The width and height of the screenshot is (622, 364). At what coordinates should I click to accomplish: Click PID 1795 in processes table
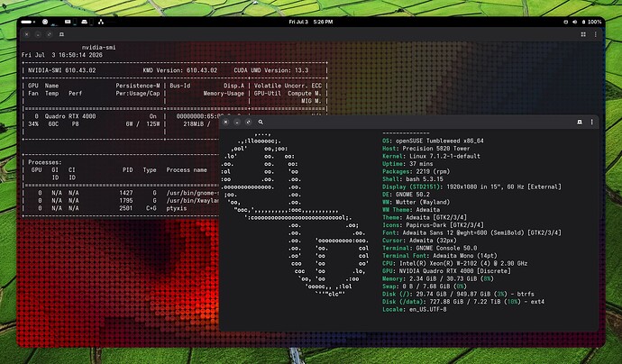(126, 201)
